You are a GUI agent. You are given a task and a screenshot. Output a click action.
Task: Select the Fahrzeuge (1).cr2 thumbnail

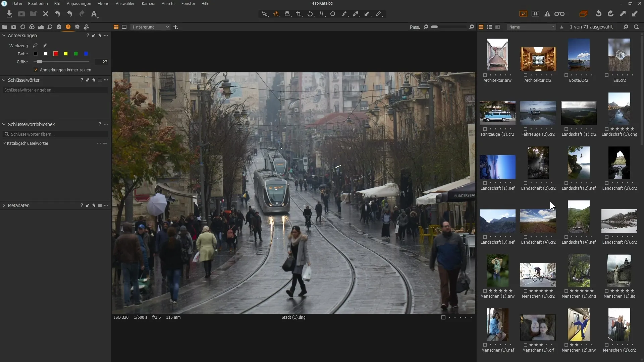pyautogui.click(x=497, y=113)
